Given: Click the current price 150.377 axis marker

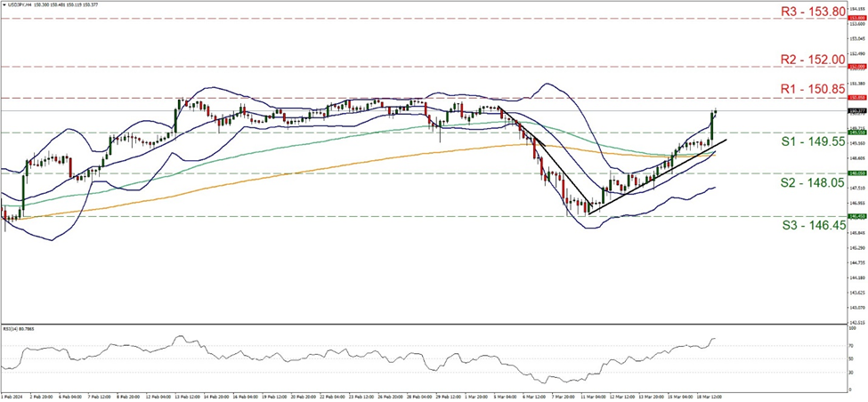Looking at the screenshot, I should (x=854, y=110).
